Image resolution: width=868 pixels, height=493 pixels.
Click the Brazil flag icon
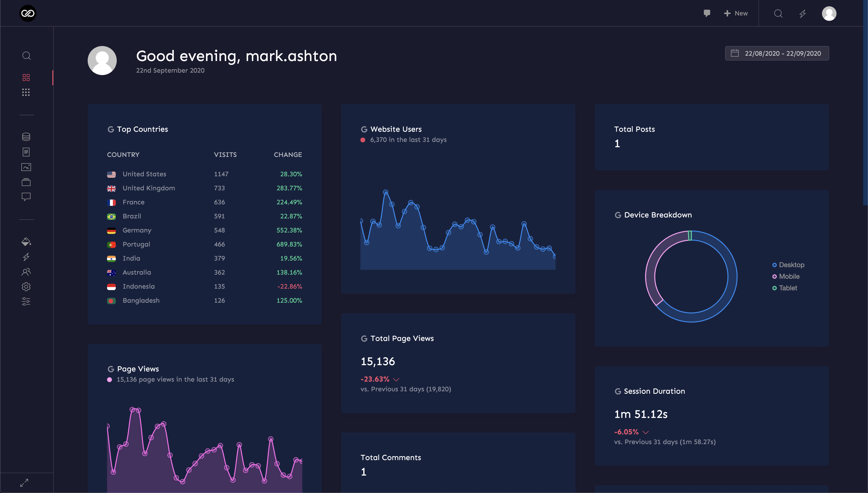tap(111, 216)
